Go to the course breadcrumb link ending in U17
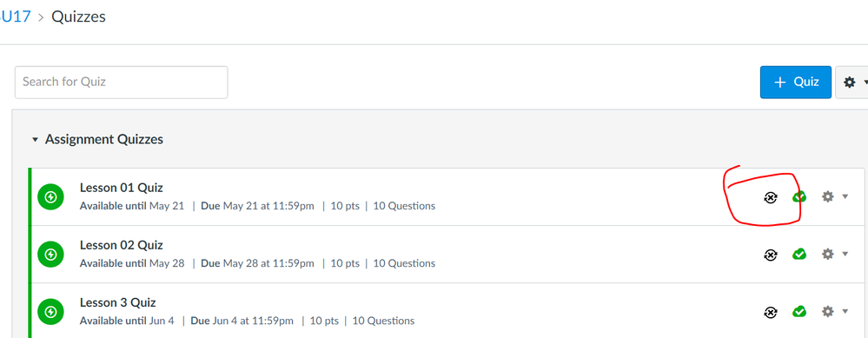This screenshot has height=338, width=868. [15, 17]
